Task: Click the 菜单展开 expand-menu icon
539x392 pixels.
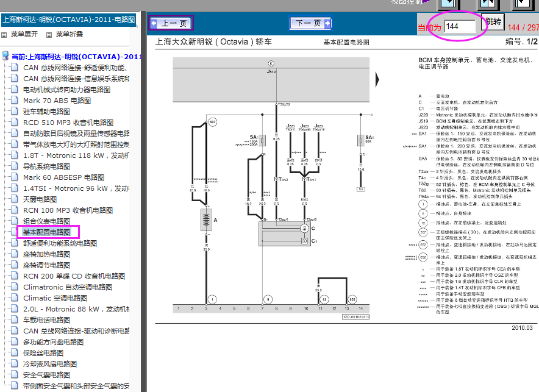Action: point(4,35)
